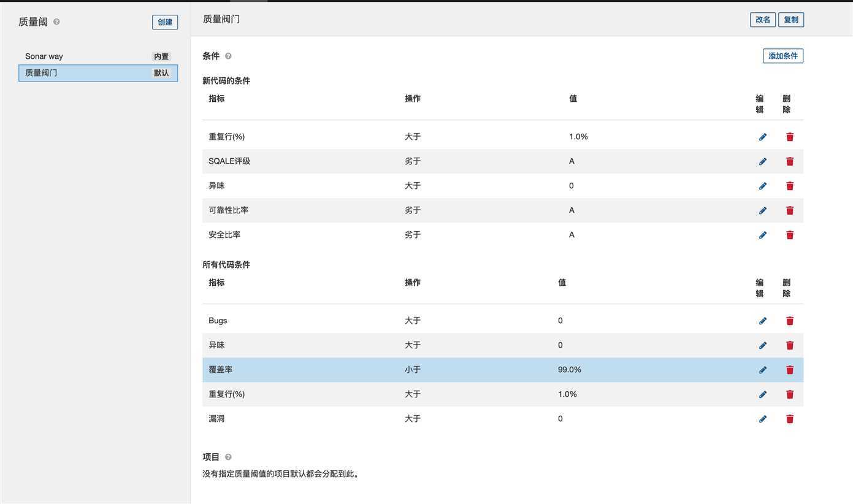Delete the new-code 重复行(%) condition
The image size is (853, 504).
790,137
